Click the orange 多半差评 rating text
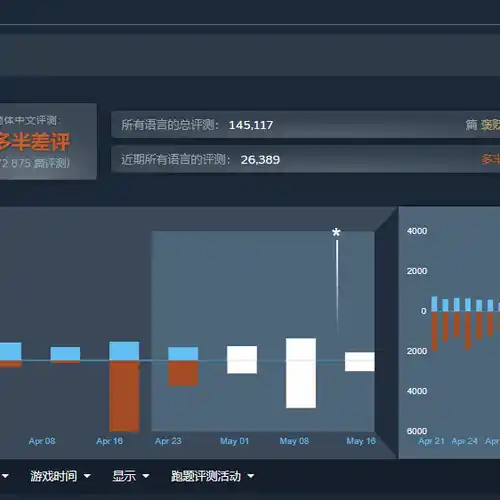Image resolution: width=500 pixels, height=500 pixels. click(x=34, y=142)
